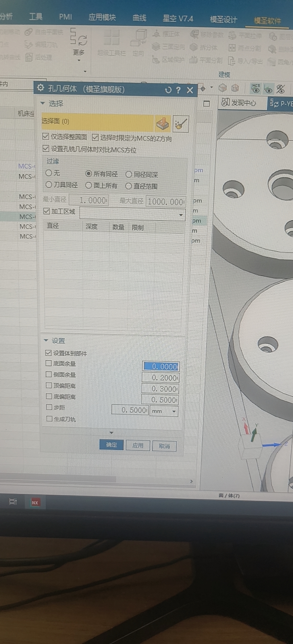Click the 取消 button
This screenshot has height=644, width=293.
point(164,446)
